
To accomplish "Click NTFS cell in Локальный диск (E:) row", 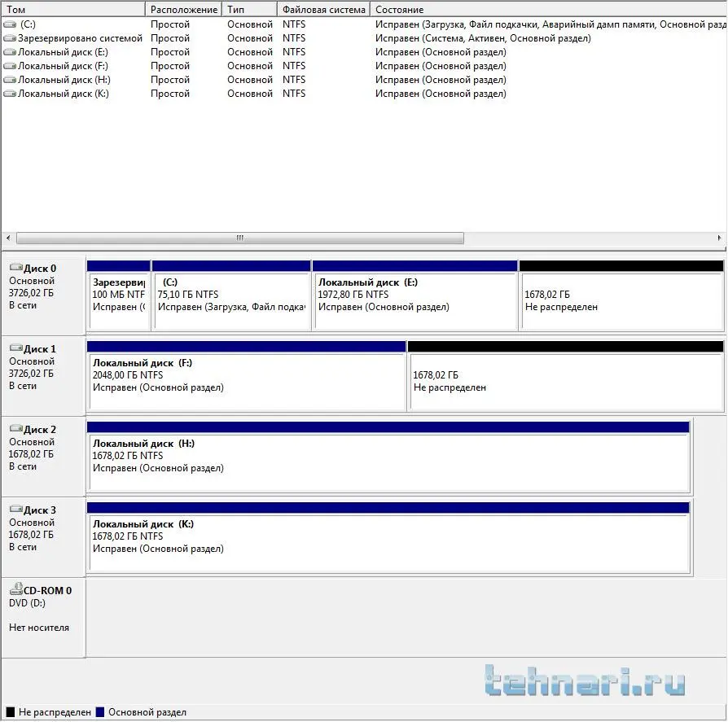I will (x=294, y=52).
